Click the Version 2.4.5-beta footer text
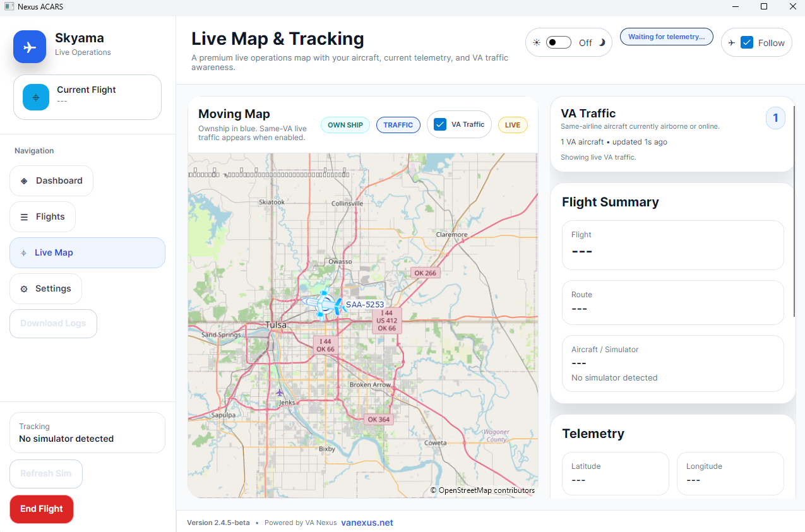 (218, 523)
